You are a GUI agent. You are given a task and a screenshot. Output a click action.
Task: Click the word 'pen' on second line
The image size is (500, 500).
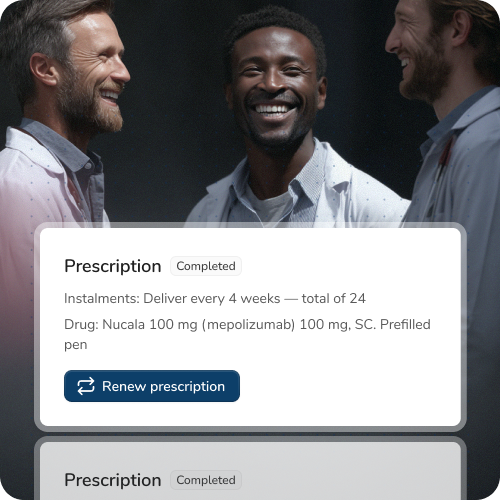(x=76, y=345)
